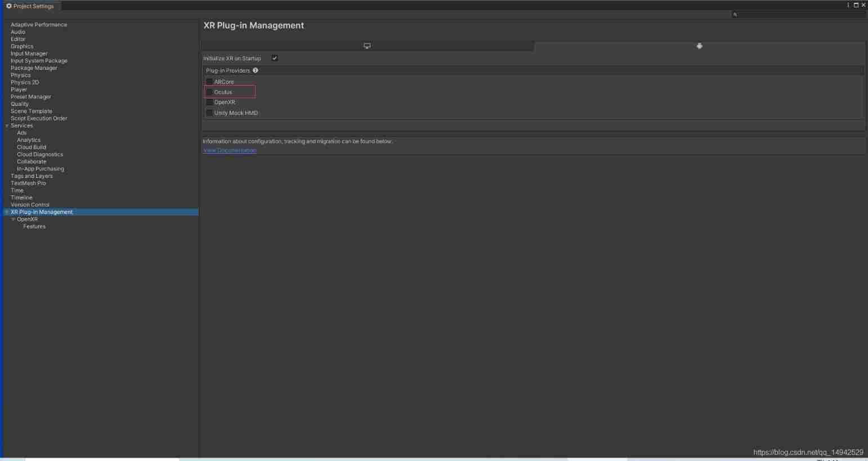Select Analytics under Services

(x=29, y=140)
